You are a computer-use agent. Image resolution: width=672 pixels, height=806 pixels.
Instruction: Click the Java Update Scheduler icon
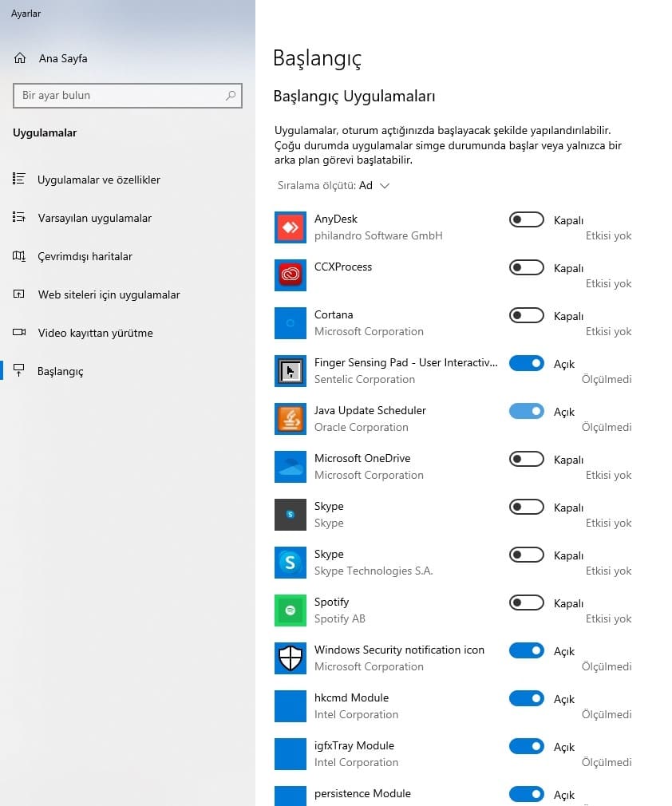290,418
